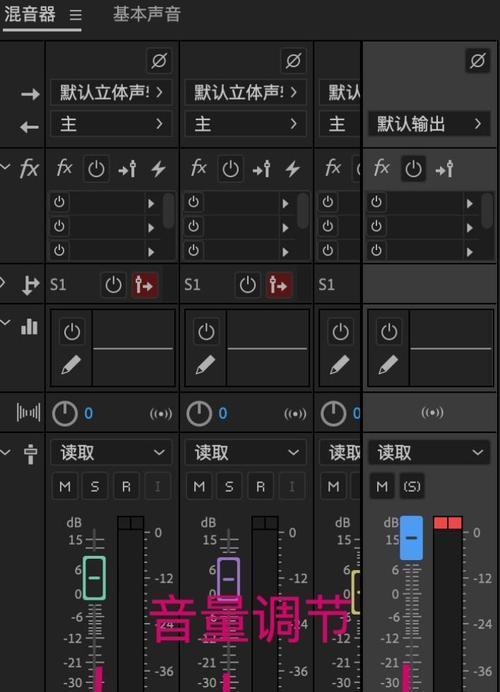Toggle FX rack power on master track
The width and height of the screenshot is (500, 692).
413,169
